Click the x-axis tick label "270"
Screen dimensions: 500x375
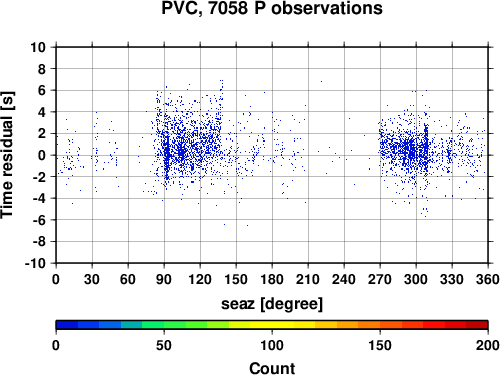click(x=380, y=279)
